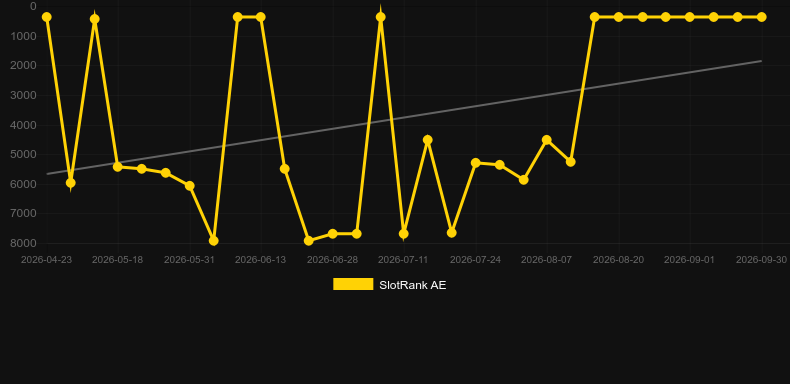Click the y-axis label 4000

point(24,125)
